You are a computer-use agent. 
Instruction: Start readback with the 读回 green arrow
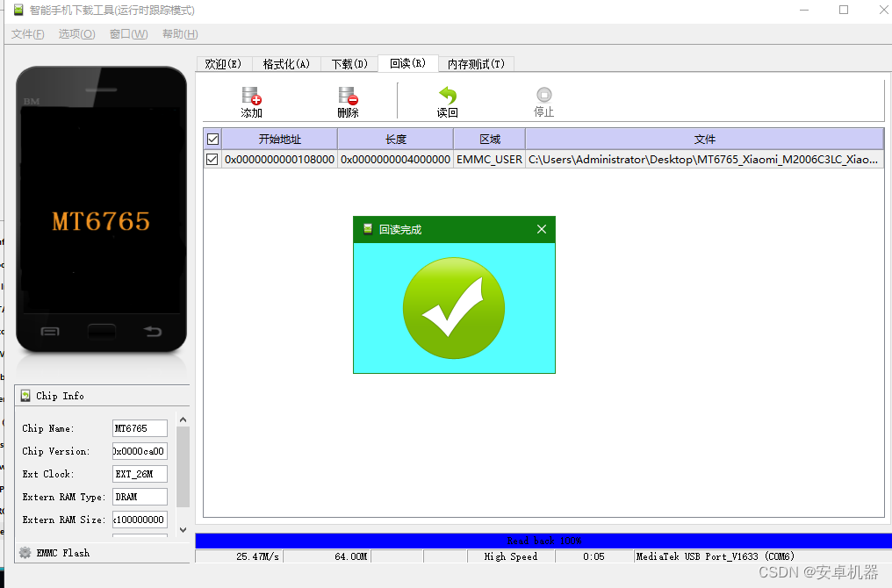pos(448,96)
